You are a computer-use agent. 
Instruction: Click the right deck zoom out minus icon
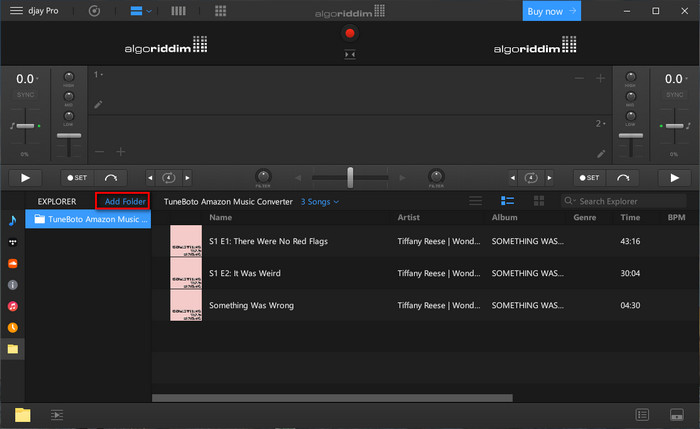(x=579, y=79)
